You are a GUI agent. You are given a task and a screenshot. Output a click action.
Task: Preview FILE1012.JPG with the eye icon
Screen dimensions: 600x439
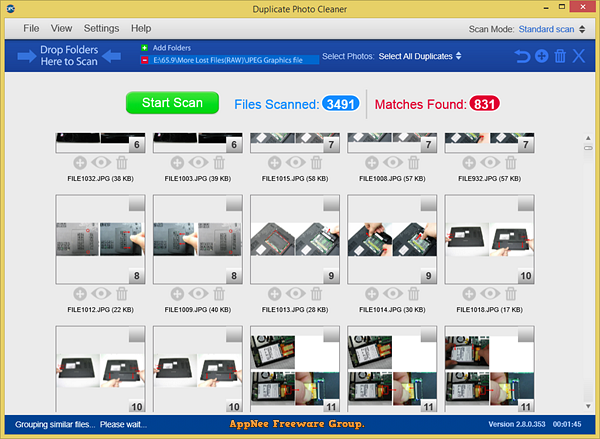[x=101, y=294]
